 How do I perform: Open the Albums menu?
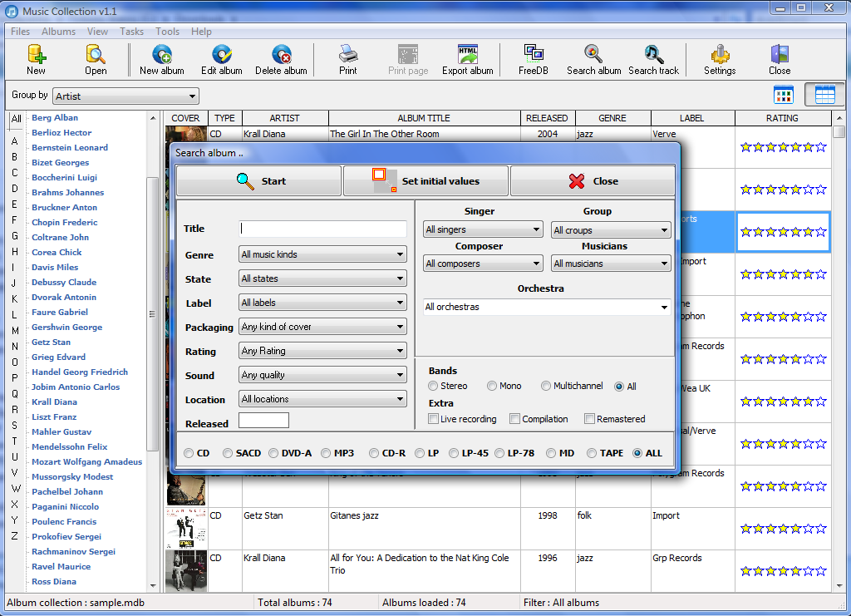(x=58, y=32)
